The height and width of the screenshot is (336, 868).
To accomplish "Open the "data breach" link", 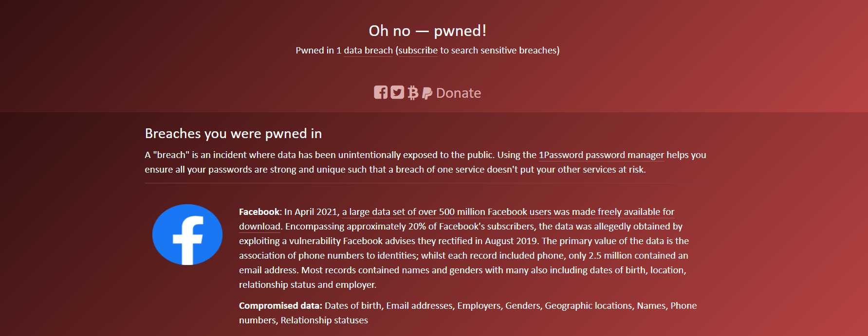I will [x=368, y=51].
